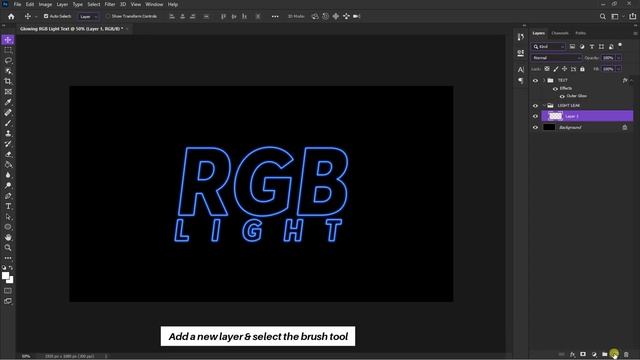This screenshot has width=640, height=360.
Task: Toggle visibility of Effects on TEXT group
Action: (555, 89)
